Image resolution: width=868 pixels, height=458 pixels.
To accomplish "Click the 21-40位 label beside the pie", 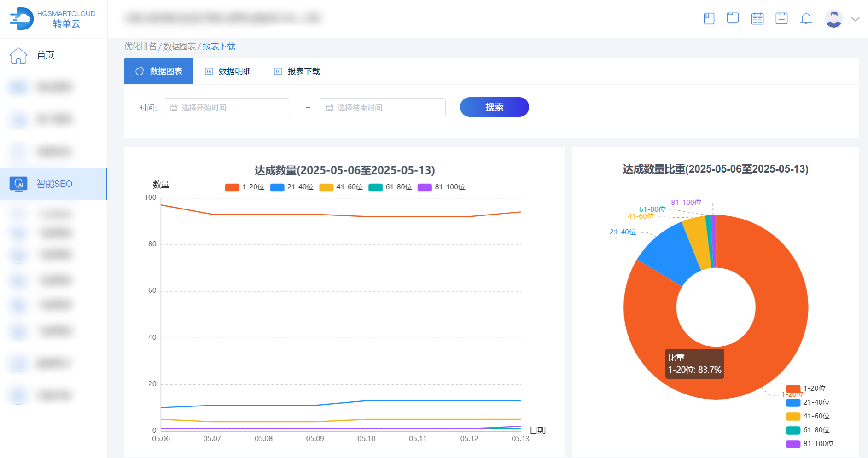I will pyautogui.click(x=623, y=232).
